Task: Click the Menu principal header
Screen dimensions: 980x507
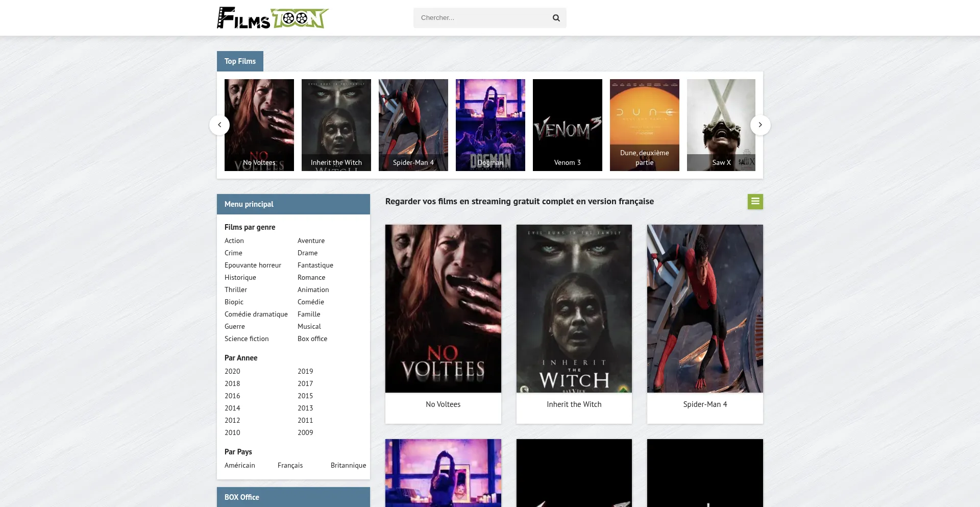Action: (293, 204)
